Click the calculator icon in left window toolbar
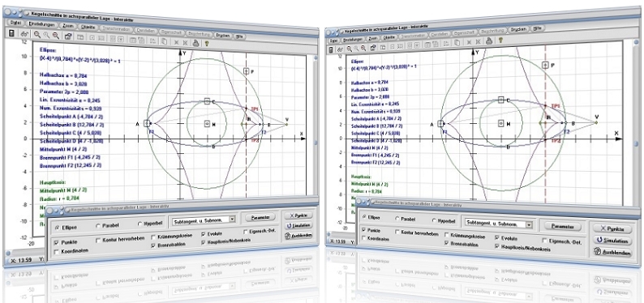Viewport: 644px width, 303px height. (x=11, y=33)
